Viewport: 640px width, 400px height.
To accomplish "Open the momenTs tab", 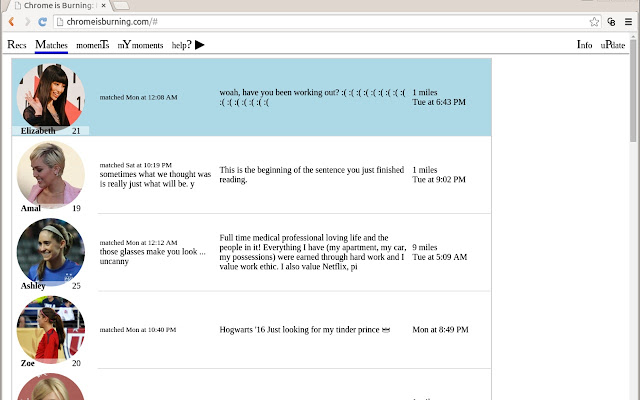I will [x=93, y=45].
